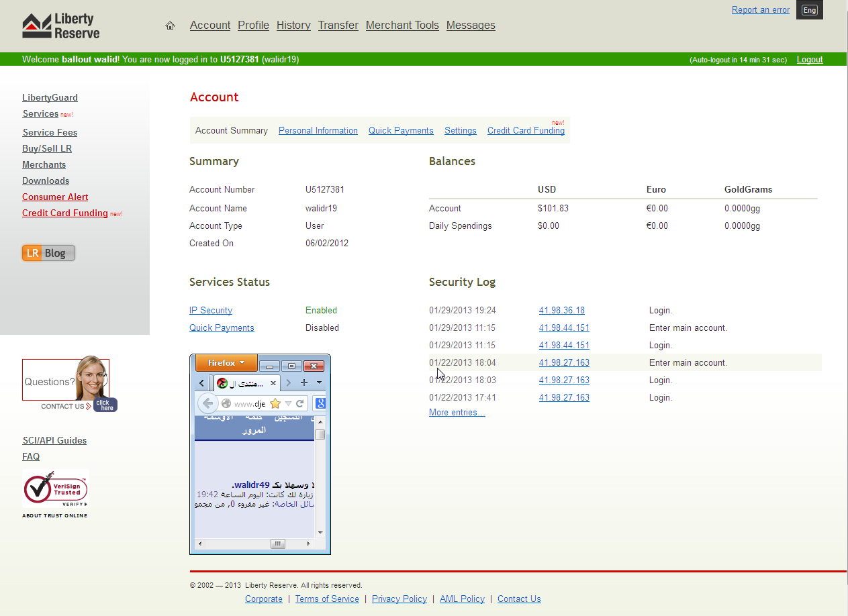Screen dimensions: 848x616
Task: Open LibertyGuard in the sidebar
Action: click(x=50, y=98)
